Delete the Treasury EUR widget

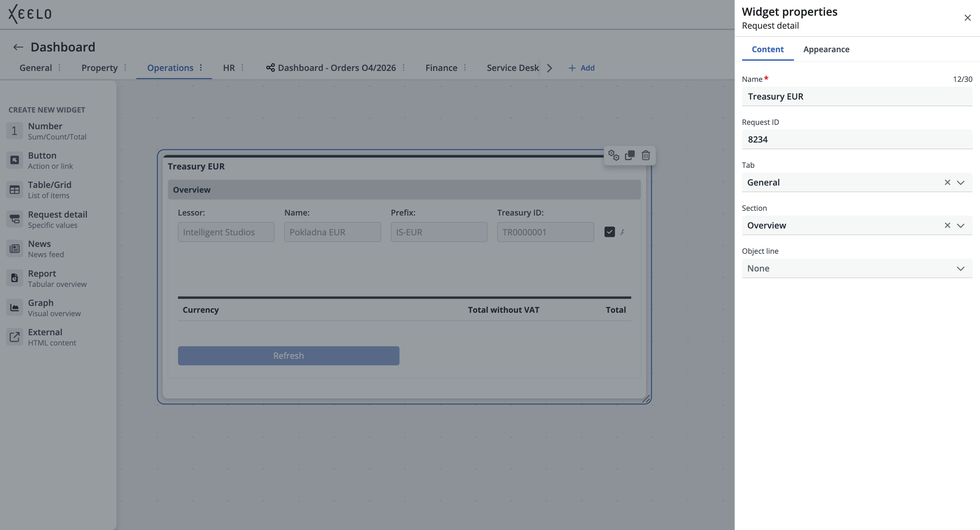pyautogui.click(x=646, y=155)
